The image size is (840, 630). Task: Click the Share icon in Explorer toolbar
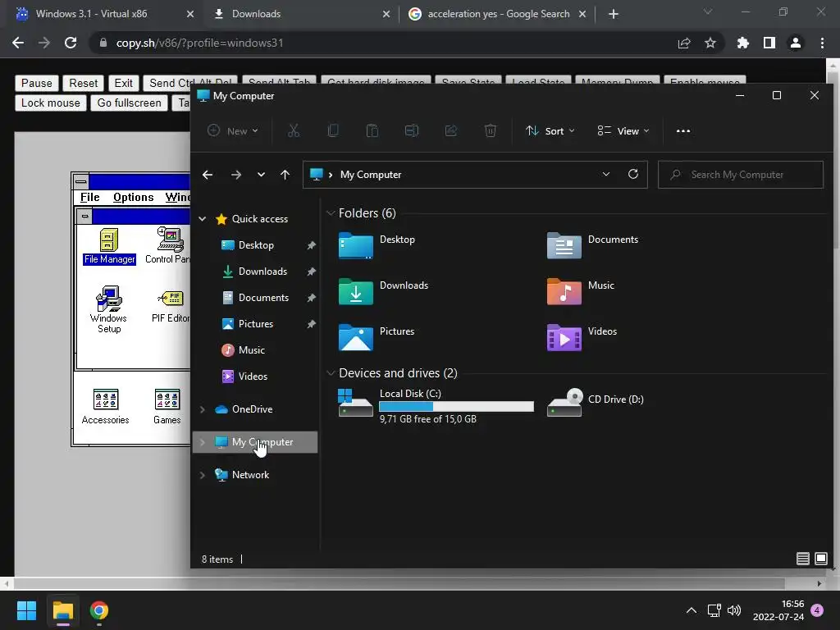[451, 130]
